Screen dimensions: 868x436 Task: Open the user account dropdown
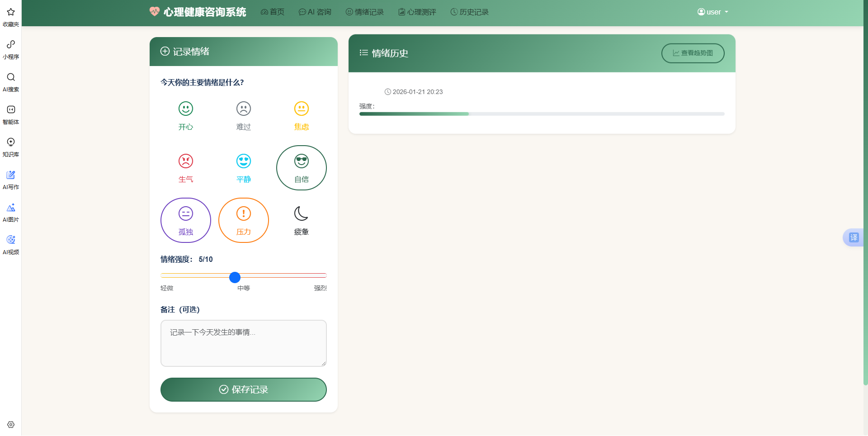pos(712,12)
